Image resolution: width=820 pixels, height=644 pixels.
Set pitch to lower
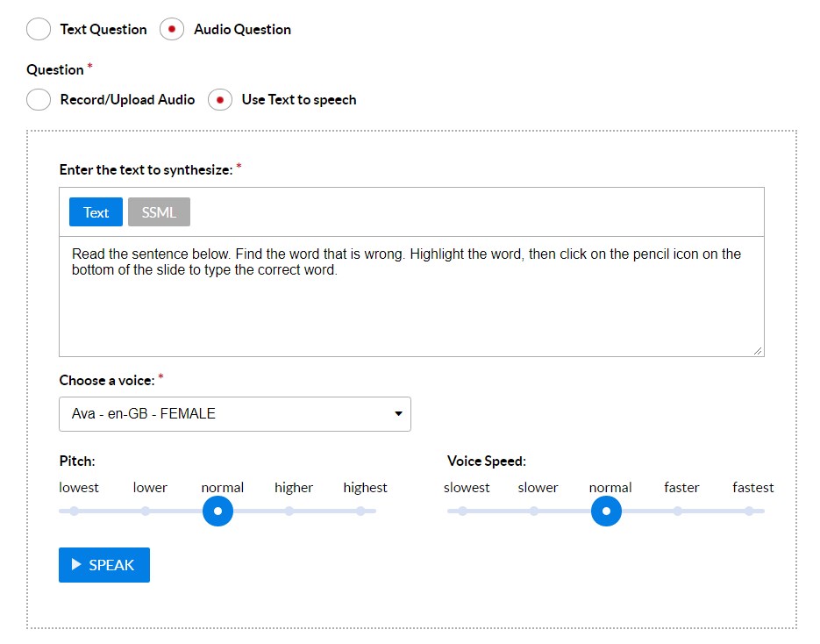point(146,511)
